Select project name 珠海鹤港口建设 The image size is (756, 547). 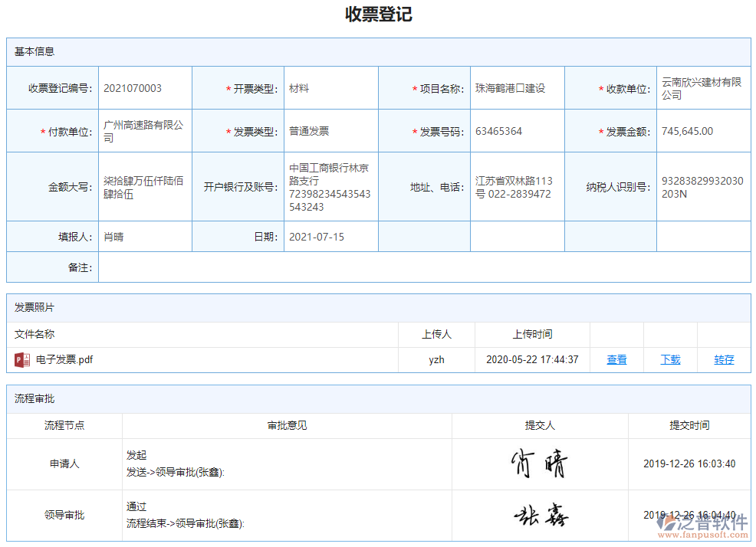pyautogui.click(x=509, y=87)
